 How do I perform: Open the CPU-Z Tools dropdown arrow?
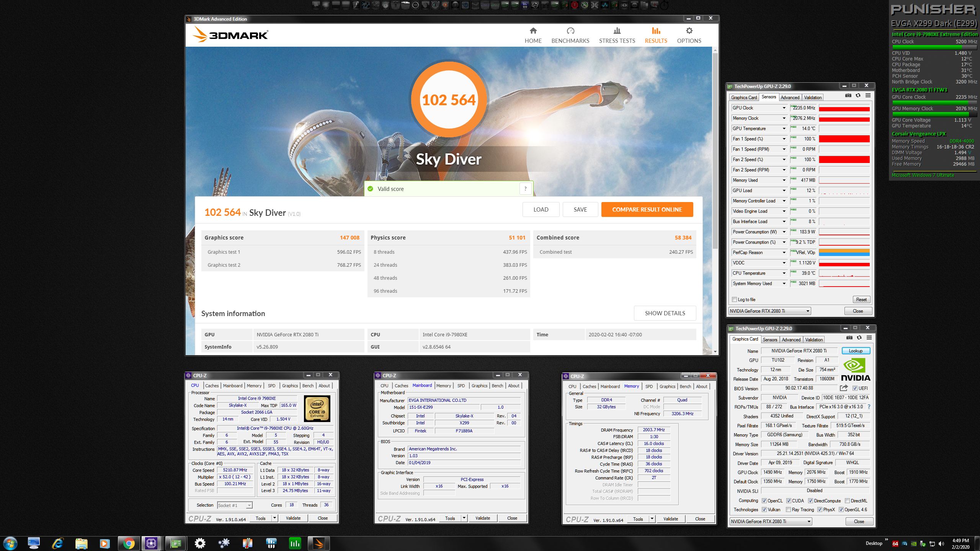coord(274,518)
